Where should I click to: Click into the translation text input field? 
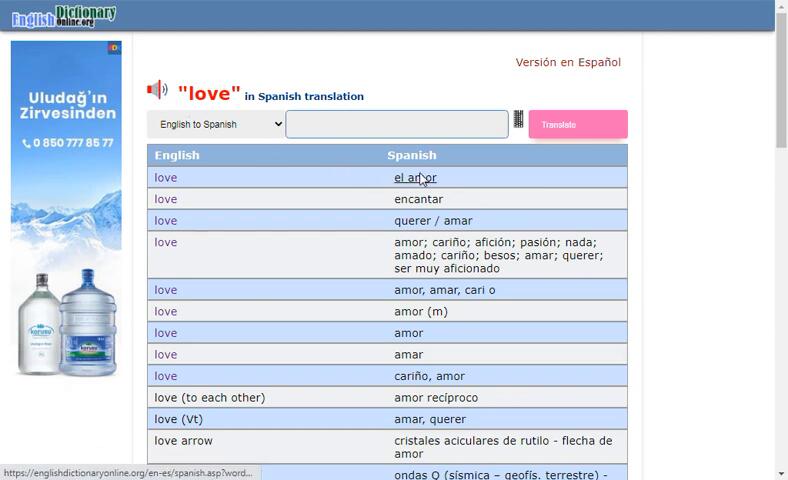(x=397, y=125)
